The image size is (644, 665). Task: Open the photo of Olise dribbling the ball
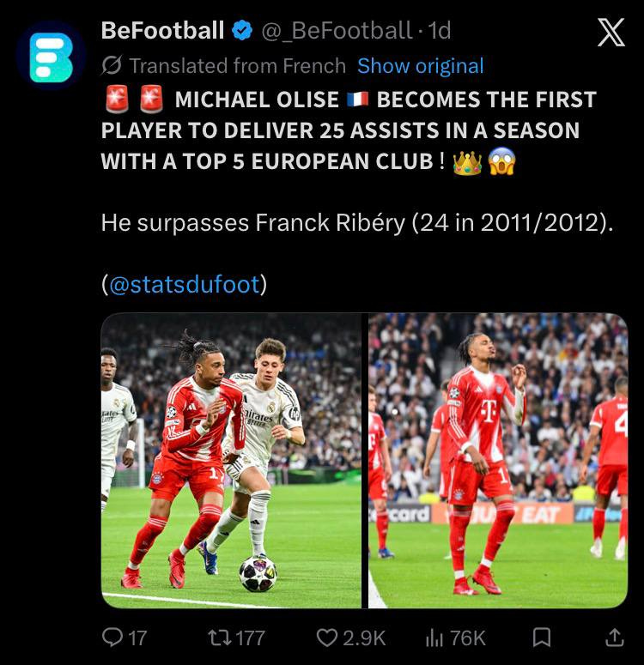(231, 461)
